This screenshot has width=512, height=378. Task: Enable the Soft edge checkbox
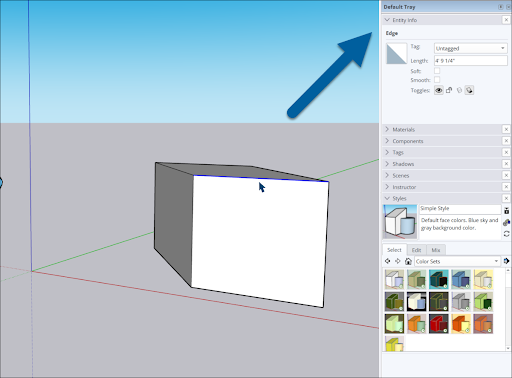pos(437,71)
